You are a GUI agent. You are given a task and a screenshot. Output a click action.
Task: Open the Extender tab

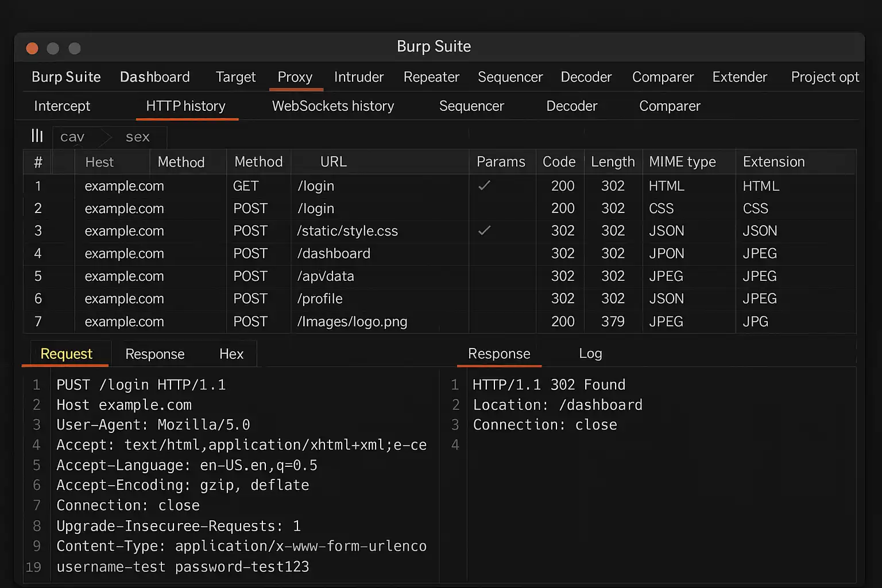pos(740,77)
